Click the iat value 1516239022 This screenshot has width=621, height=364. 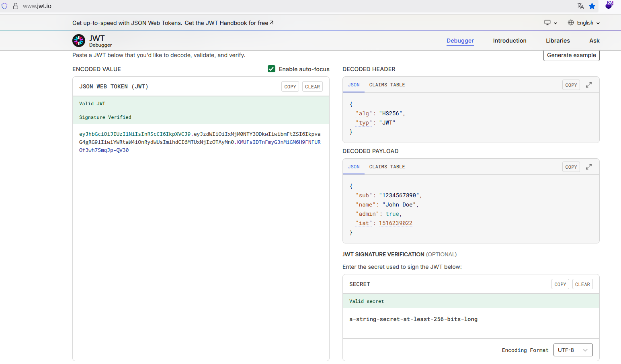point(396,223)
